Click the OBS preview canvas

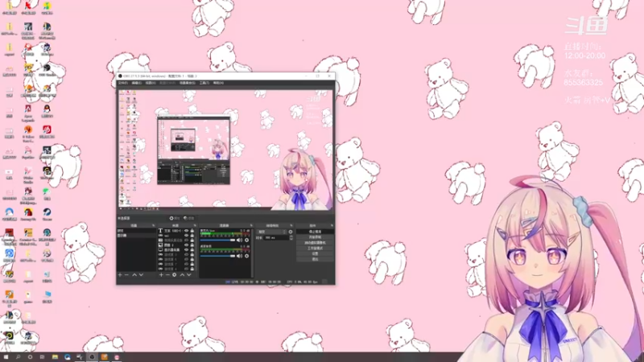click(226, 150)
